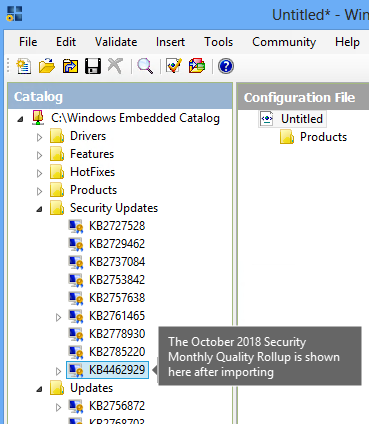Collapse the Security Updates folder

tap(40, 209)
